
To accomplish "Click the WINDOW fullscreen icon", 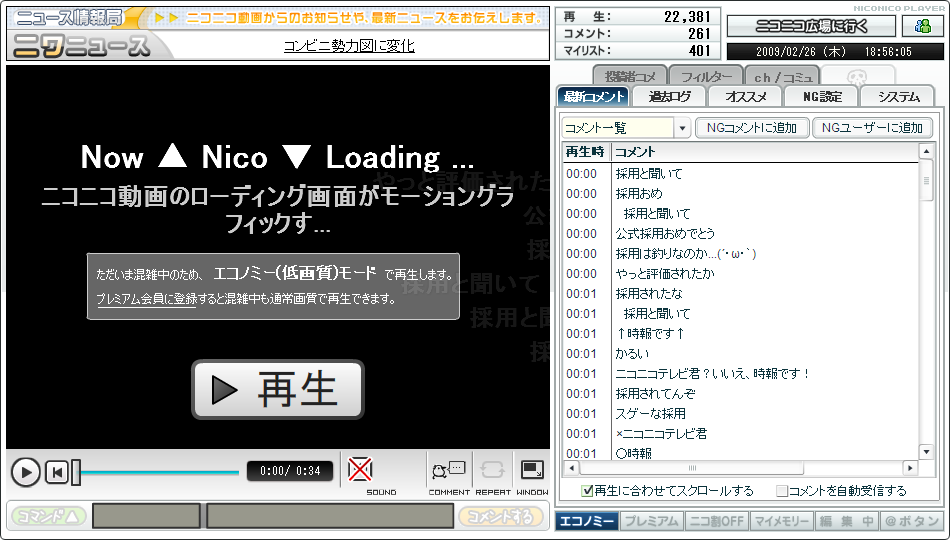I will [x=533, y=470].
